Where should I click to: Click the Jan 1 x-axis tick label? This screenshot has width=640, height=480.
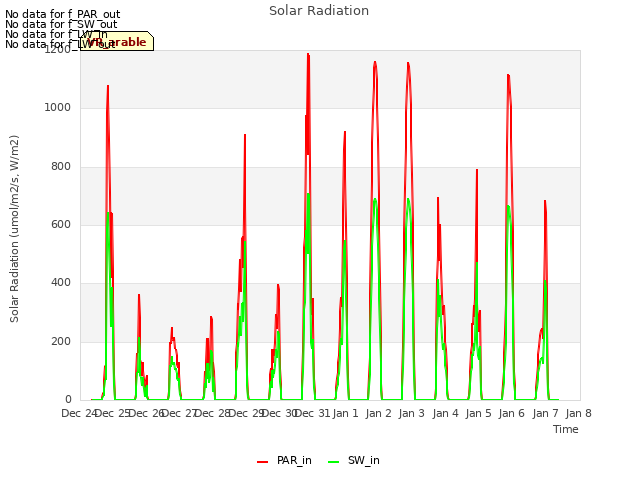click(345, 413)
